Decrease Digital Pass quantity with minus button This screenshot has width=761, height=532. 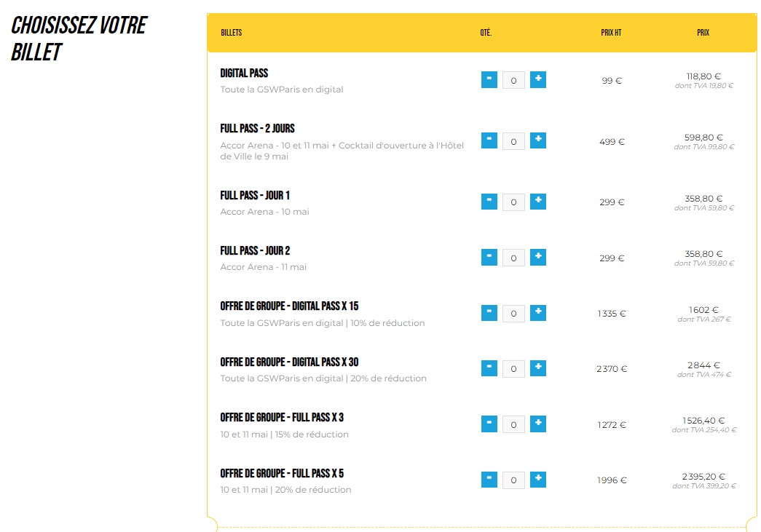(x=489, y=79)
